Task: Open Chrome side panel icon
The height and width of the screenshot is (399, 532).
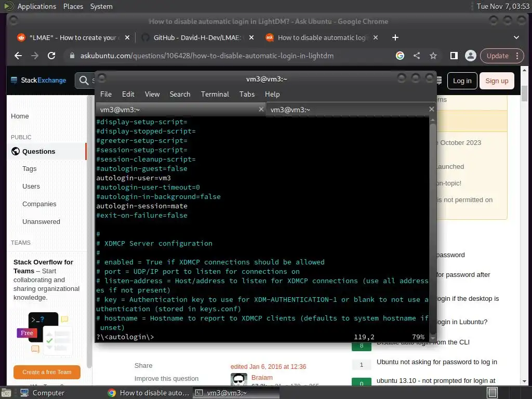Action: (x=454, y=56)
